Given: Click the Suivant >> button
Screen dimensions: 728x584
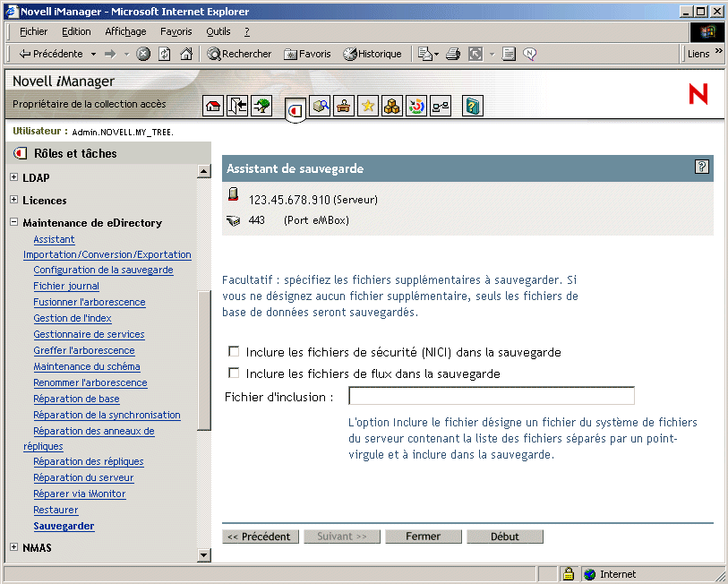Looking at the screenshot, I should click(x=342, y=537).
